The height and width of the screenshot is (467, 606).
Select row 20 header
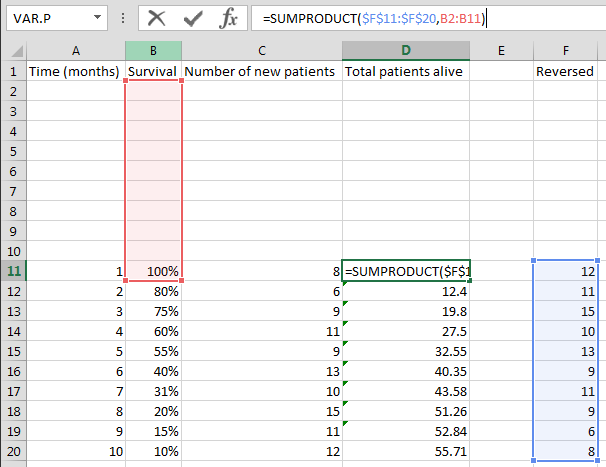pos(13,451)
